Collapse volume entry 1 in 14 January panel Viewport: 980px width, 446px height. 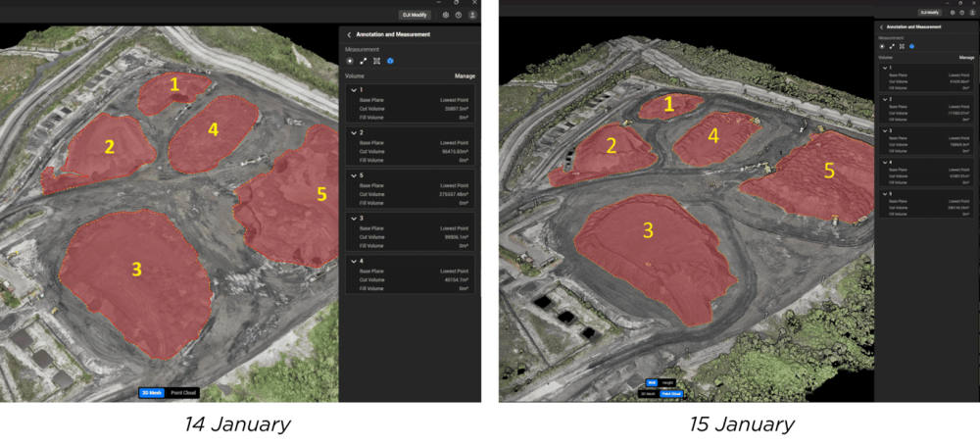(x=354, y=90)
